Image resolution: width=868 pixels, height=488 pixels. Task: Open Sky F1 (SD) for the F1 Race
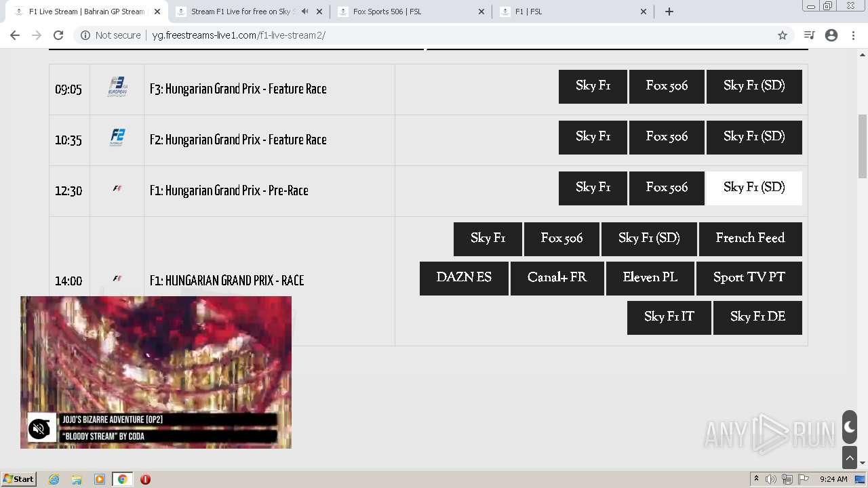tap(649, 239)
